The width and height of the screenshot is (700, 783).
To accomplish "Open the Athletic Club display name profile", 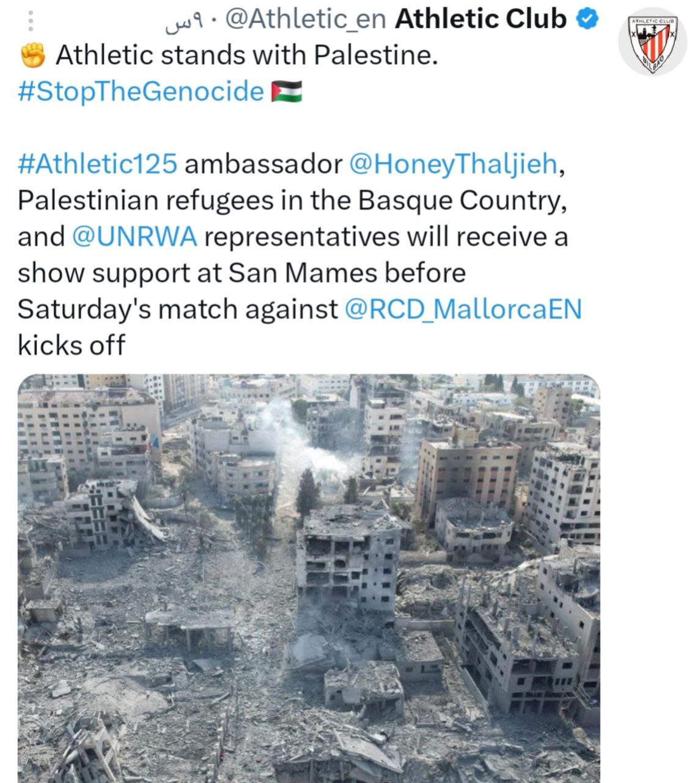I will click(481, 20).
